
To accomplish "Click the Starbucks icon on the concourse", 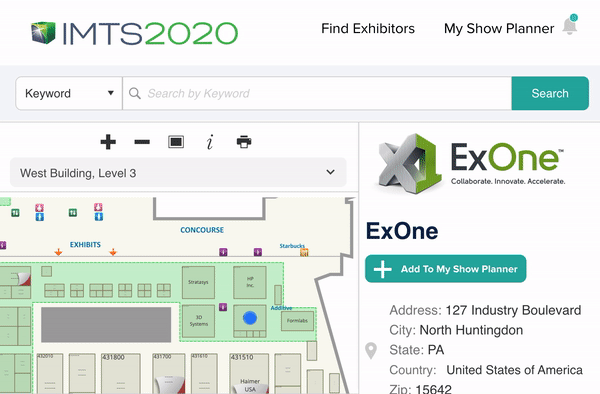I will point(304,252).
